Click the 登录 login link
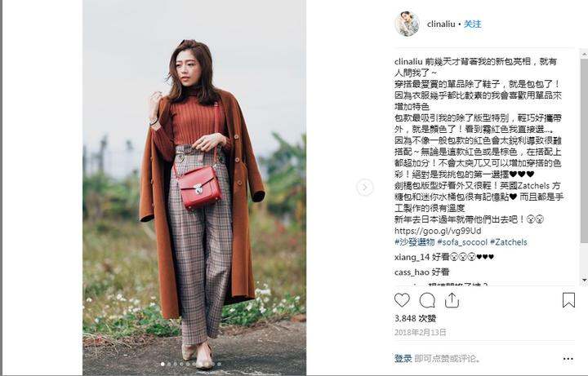 pyautogui.click(x=403, y=358)
